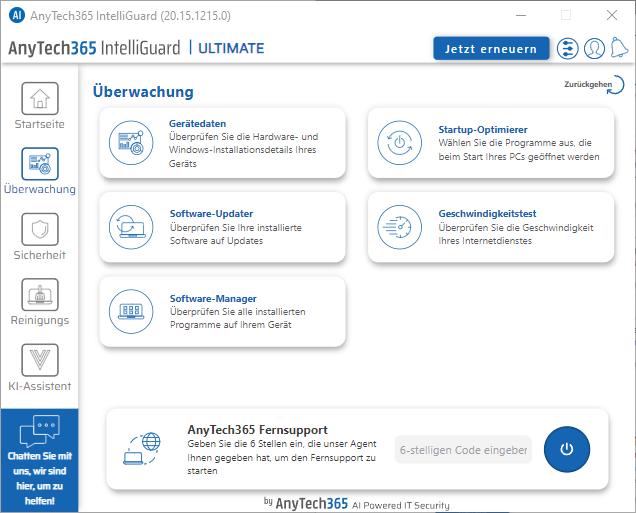Open the Sicherheit shield section
This screenshot has height=513, width=636.
(x=39, y=237)
